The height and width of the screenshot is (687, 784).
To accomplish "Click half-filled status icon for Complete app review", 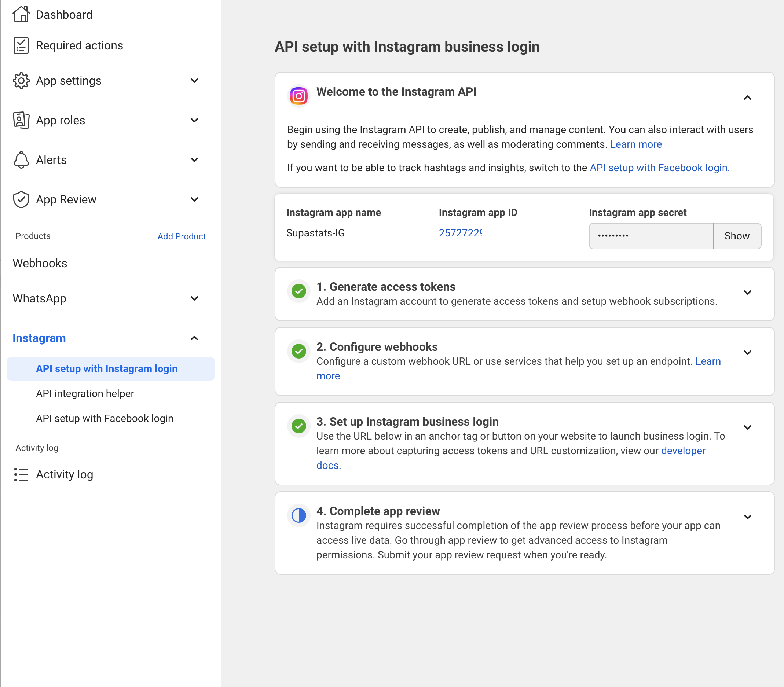I will coord(298,516).
